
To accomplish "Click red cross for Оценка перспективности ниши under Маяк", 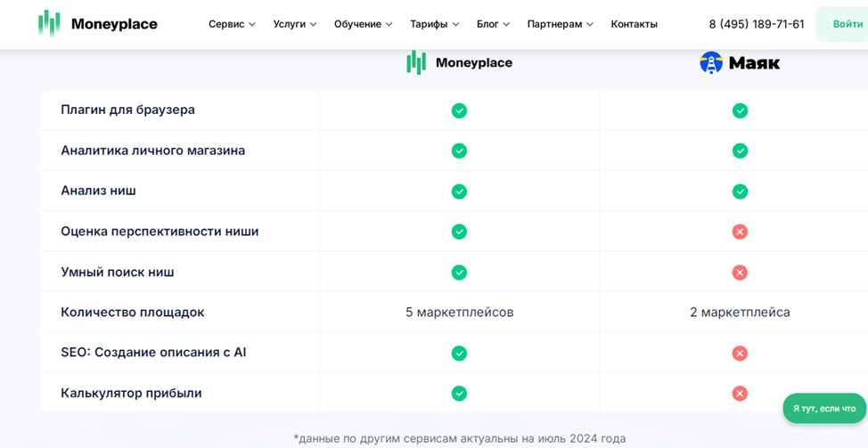I will [x=740, y=232].
